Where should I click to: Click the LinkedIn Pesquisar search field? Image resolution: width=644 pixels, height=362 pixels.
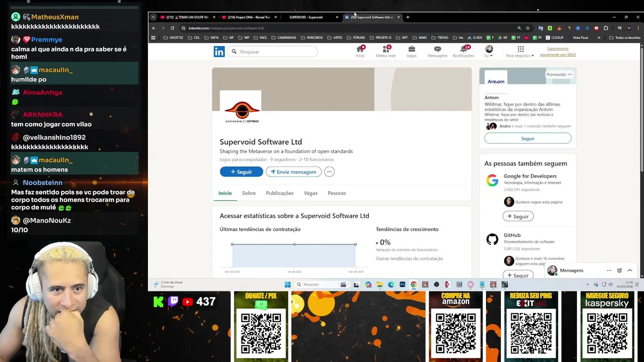pos(272,52)
